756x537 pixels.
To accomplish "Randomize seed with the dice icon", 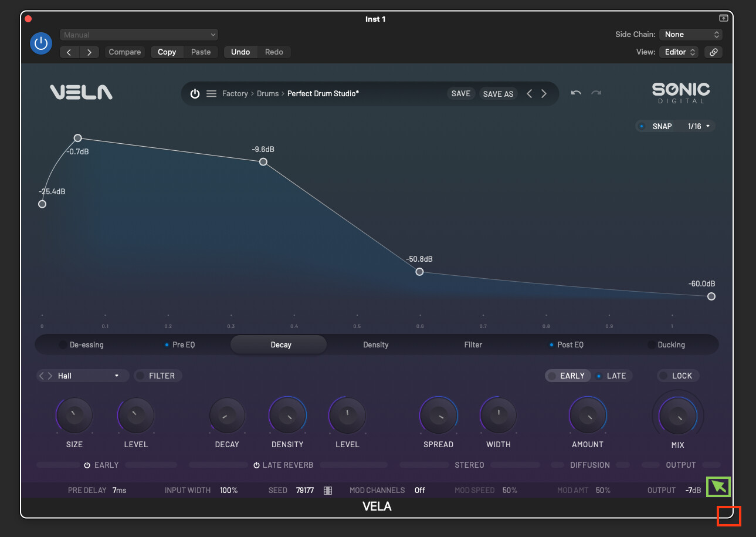I will click(x=328, y=491).
